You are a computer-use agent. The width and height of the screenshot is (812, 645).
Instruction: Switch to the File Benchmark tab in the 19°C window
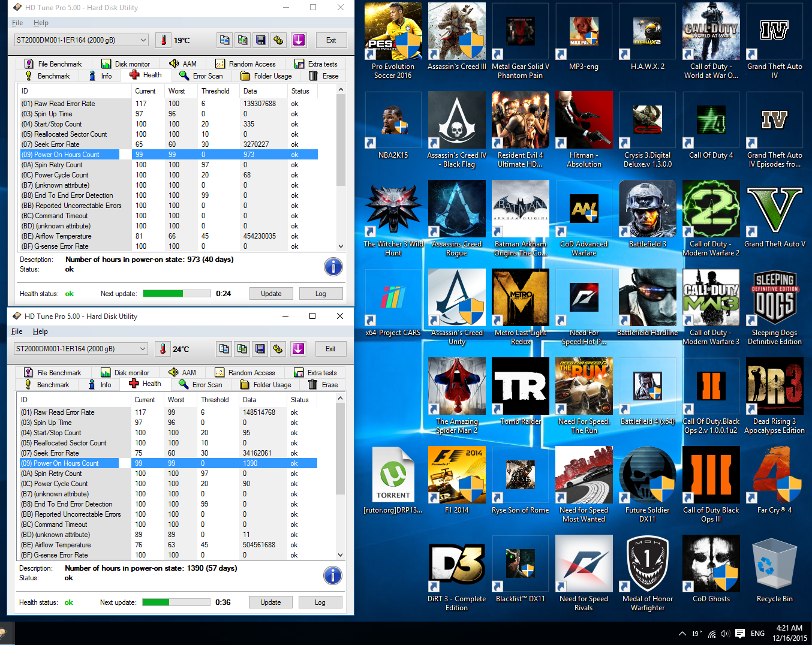click(53, 64)
